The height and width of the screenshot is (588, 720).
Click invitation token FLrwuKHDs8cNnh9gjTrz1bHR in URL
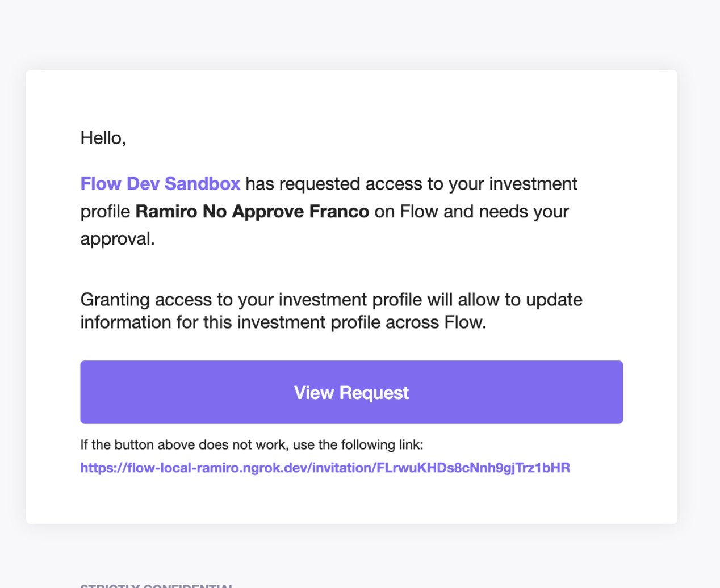[473, 468]
